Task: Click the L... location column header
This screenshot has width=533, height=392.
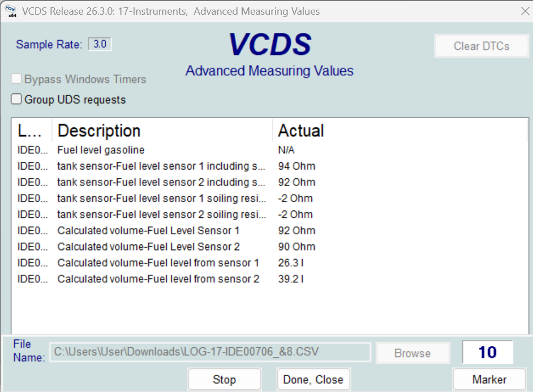Action: click(32, 131)
